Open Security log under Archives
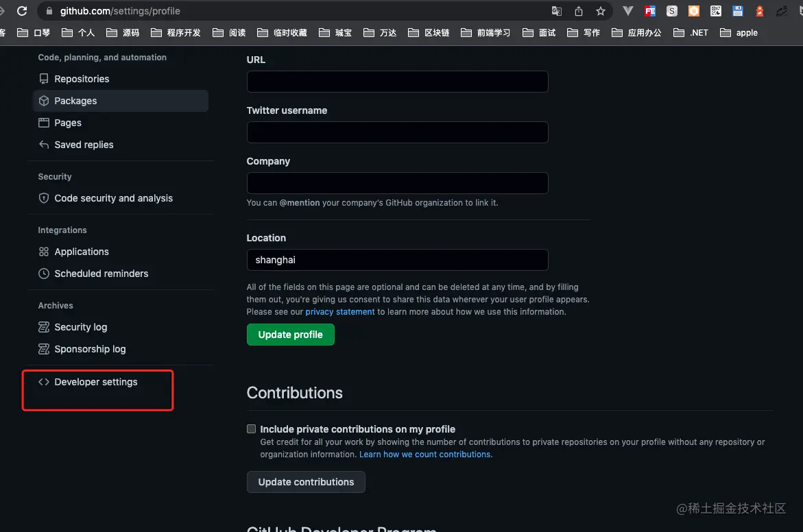 [121, 327]
